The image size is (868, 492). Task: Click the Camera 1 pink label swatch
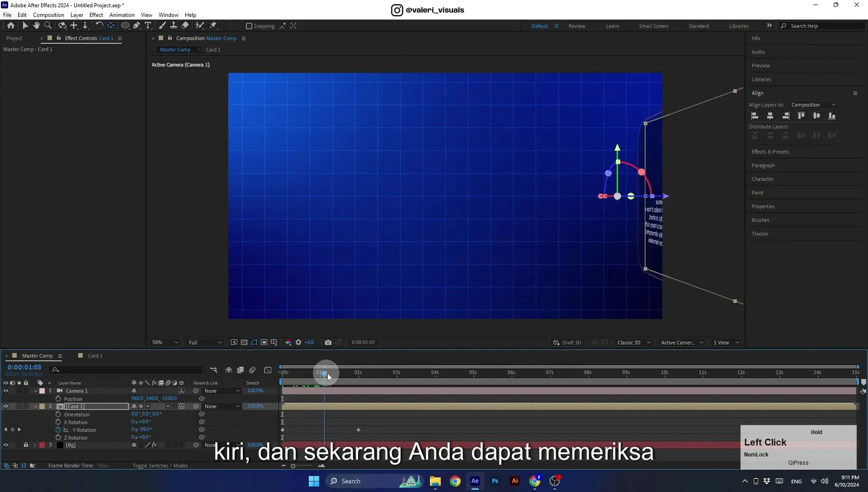tap(42, 391)
